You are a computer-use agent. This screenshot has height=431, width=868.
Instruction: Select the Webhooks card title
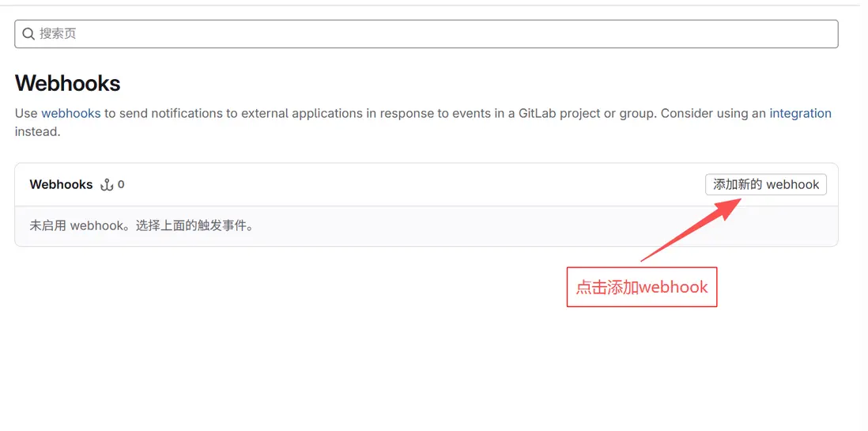pyautogui.click(x=61, y=184)
